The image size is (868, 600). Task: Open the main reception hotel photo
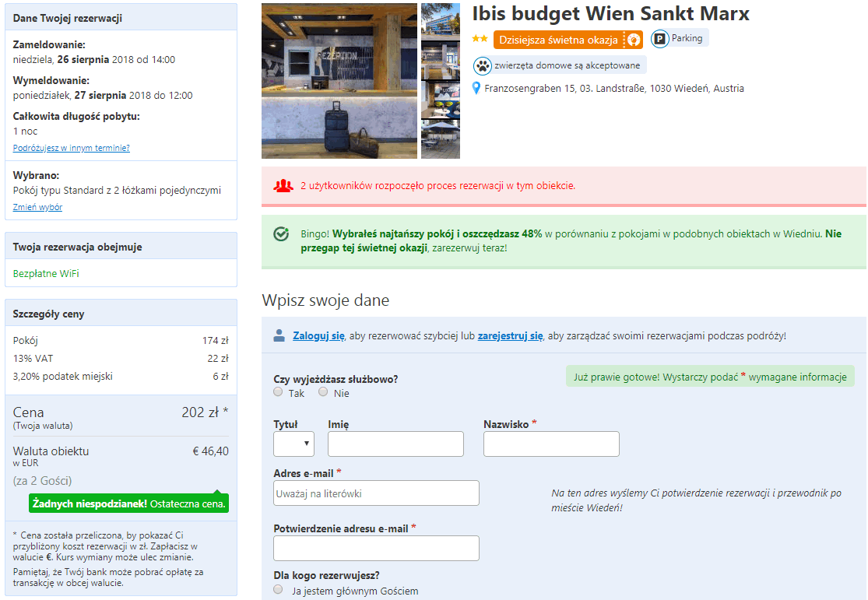tap(339, 81)
